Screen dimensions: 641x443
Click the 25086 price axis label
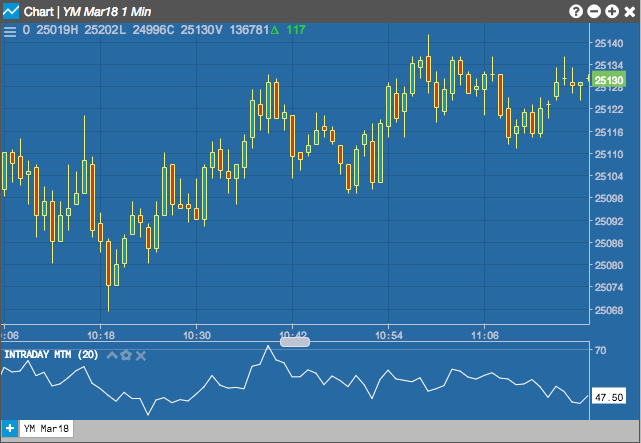pyautogui.click(x=609, y=243)
